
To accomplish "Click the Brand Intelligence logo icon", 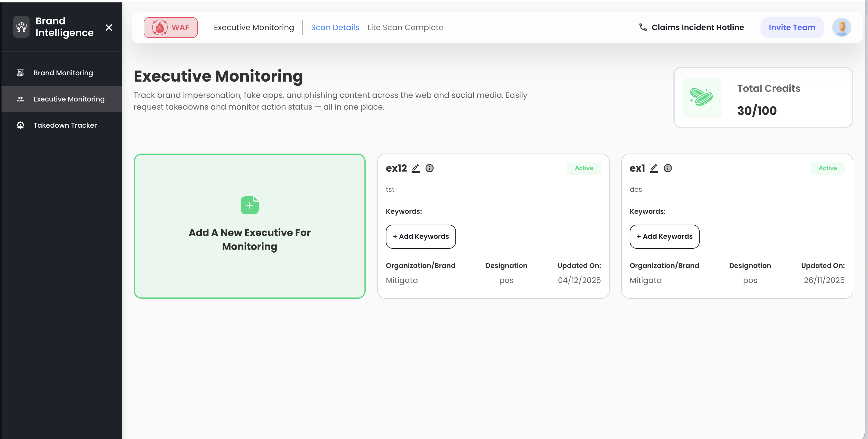I will [21, 27].
